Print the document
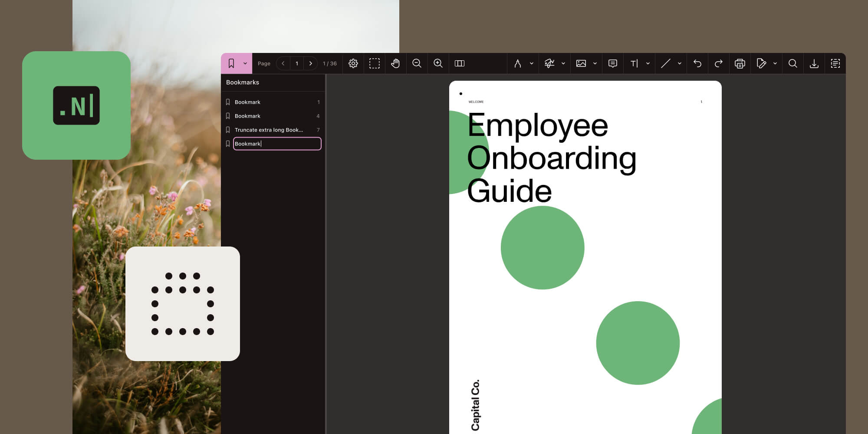The image size is (868, 434). pos(740,63)
